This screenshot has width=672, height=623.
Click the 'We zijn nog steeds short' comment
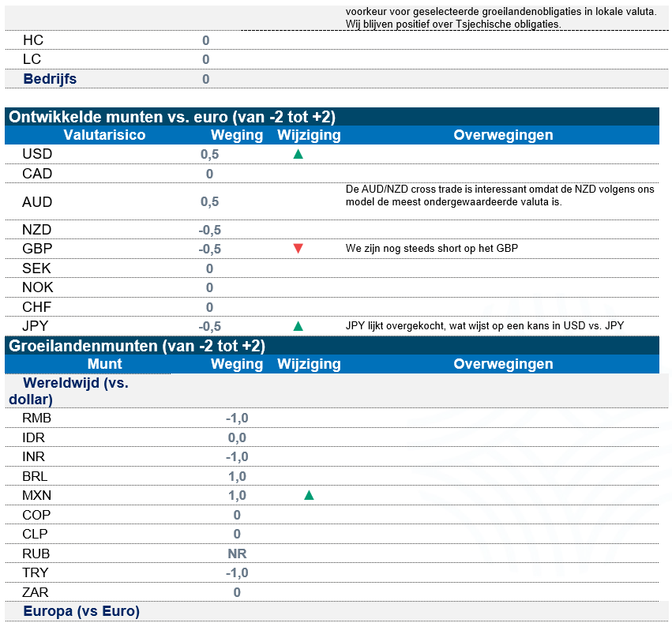[x=431, y=249]
